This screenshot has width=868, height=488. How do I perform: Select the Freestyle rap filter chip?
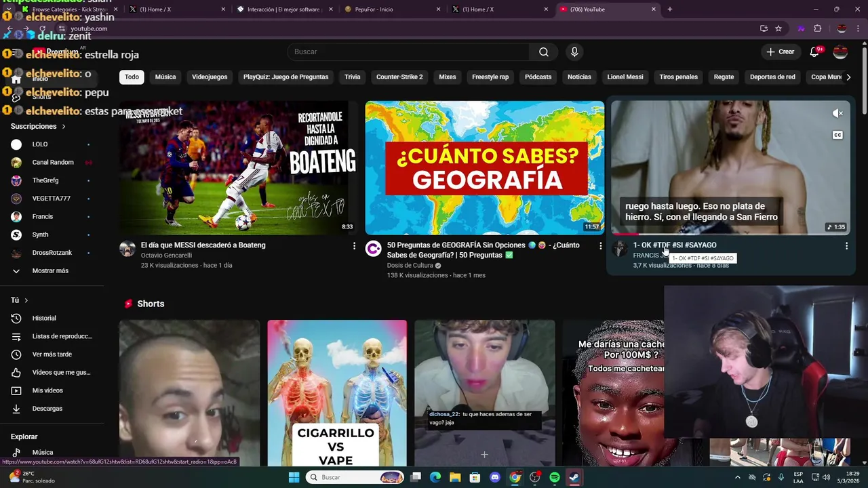490,77
